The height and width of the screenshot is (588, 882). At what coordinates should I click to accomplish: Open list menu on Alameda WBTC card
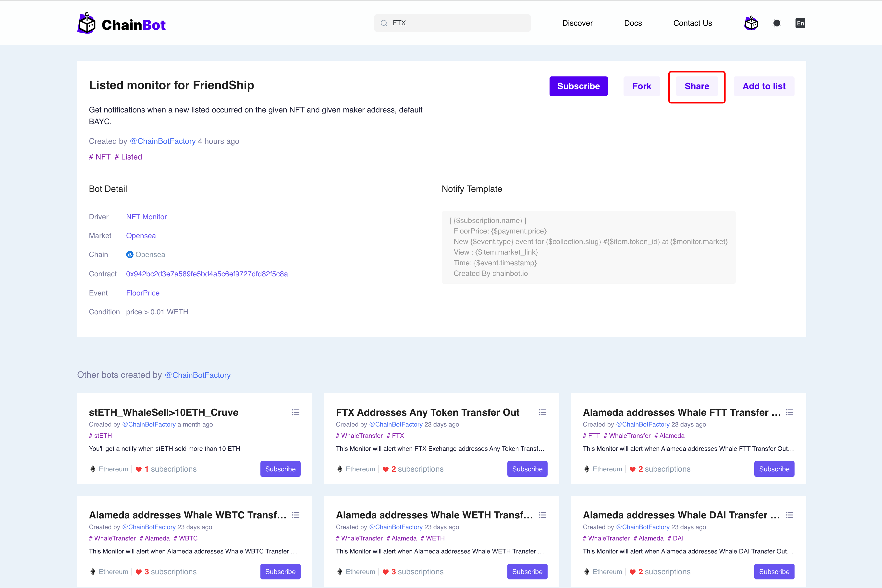295,515
